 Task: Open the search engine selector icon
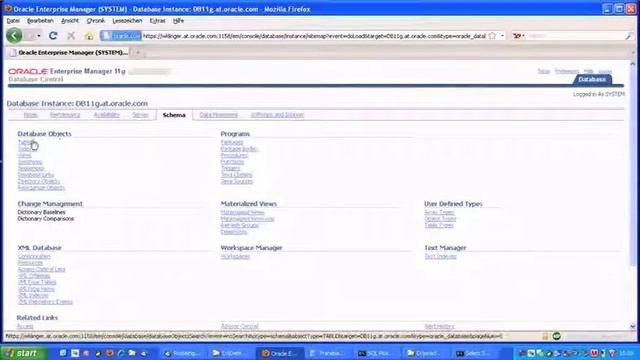pyautogui.click(x=518, y=36)
